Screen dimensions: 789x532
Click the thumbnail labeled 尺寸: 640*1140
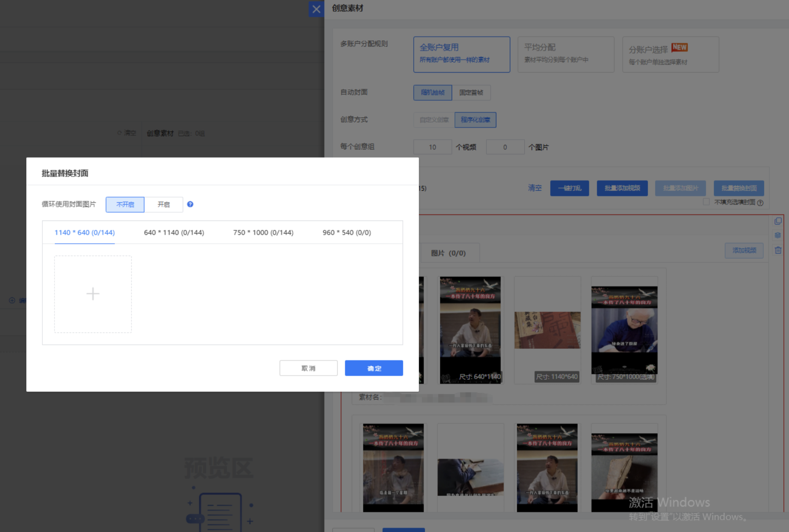[470, 330]
